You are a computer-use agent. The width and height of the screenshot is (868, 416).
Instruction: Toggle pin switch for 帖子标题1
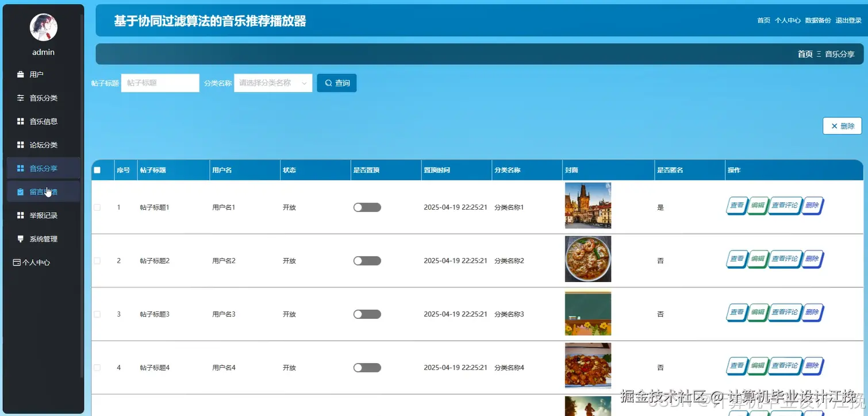coord(367,207)
